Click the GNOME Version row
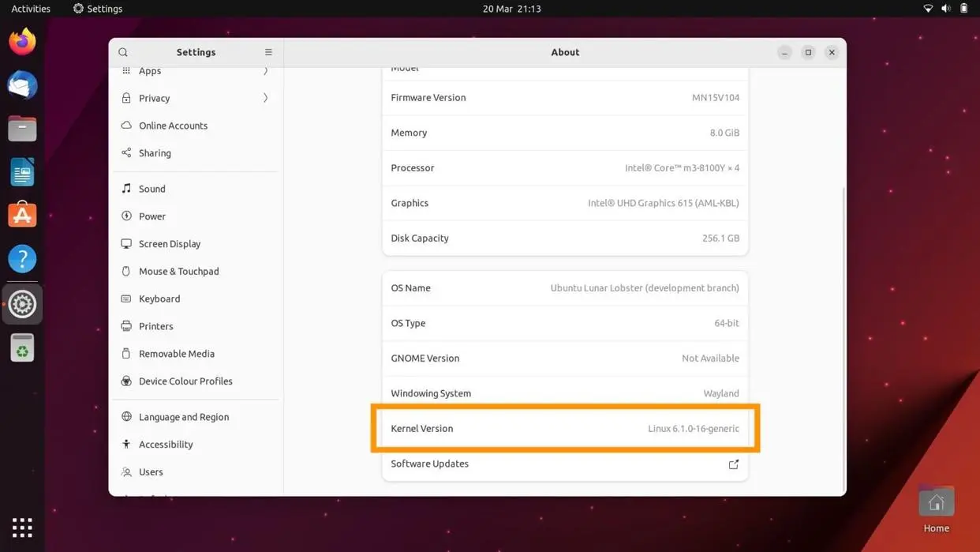 click(x=565, y=359)
